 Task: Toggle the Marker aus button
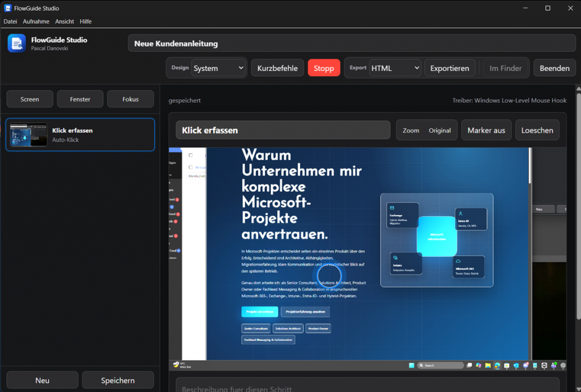[486, 130]
